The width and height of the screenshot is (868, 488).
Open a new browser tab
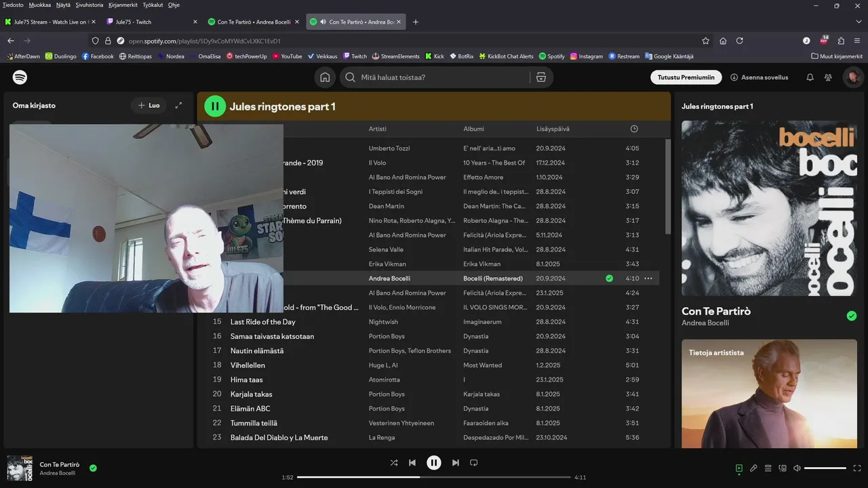coord(416,22)
